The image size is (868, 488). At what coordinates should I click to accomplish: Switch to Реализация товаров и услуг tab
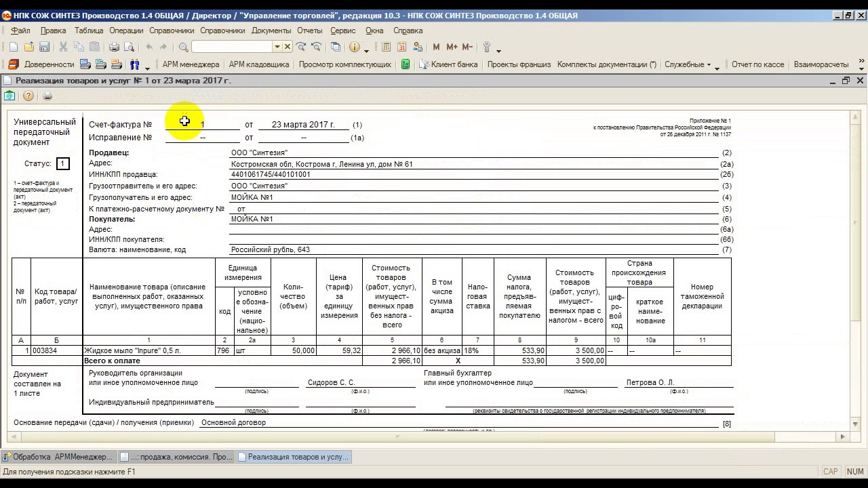coord(294,457)
